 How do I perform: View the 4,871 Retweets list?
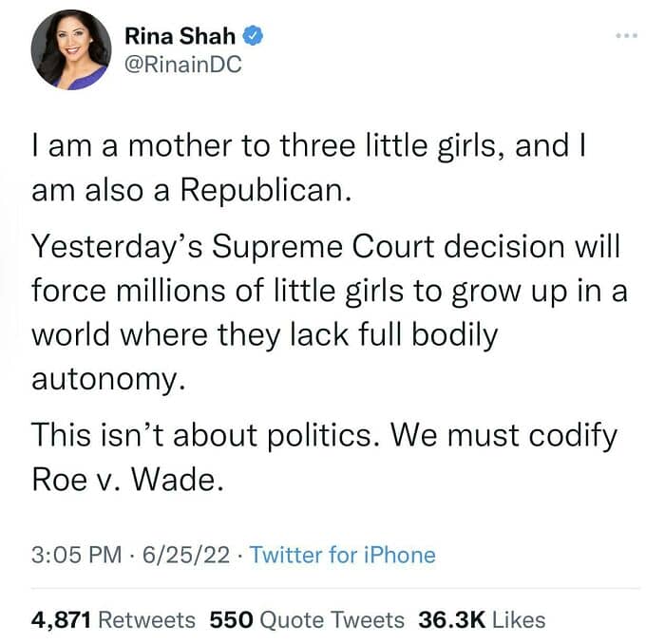click(x=113, y=620)
